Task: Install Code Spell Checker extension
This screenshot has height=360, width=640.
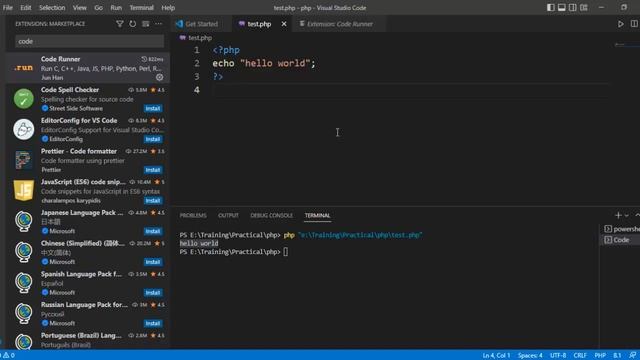Action: click(x=153, y=108)
